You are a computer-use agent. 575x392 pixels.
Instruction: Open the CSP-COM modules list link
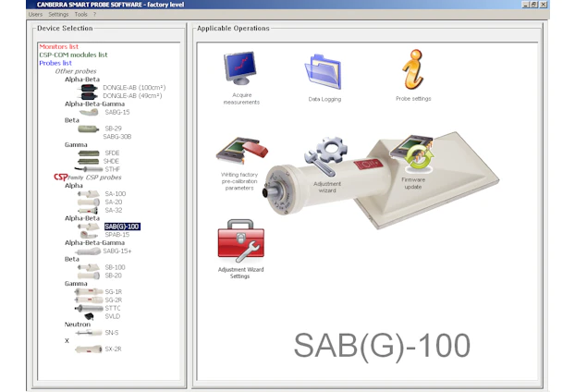tap(73, 55)
